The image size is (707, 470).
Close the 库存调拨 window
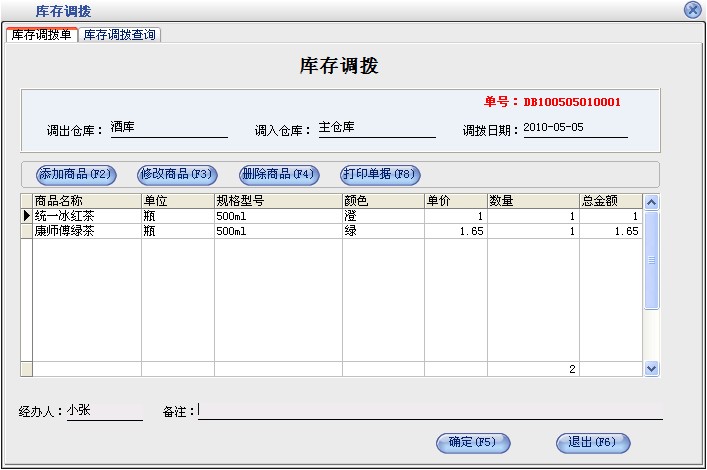pos(692,10)
